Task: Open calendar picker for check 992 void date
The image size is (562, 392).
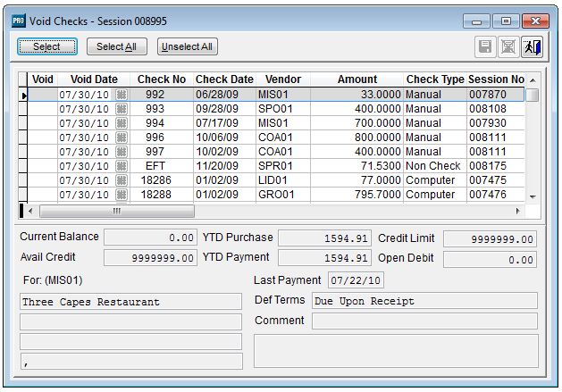Action: click(122, 95)
